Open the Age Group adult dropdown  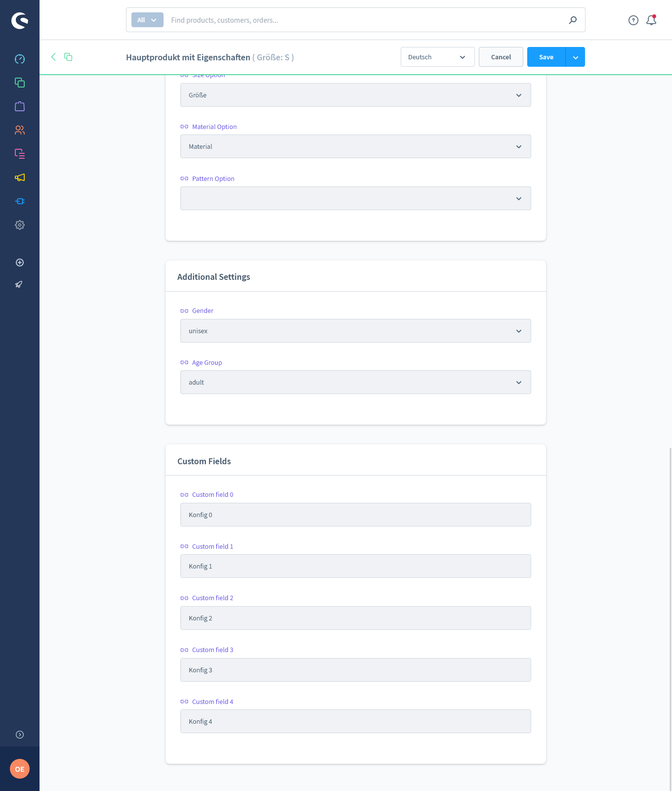coord(356,382)
